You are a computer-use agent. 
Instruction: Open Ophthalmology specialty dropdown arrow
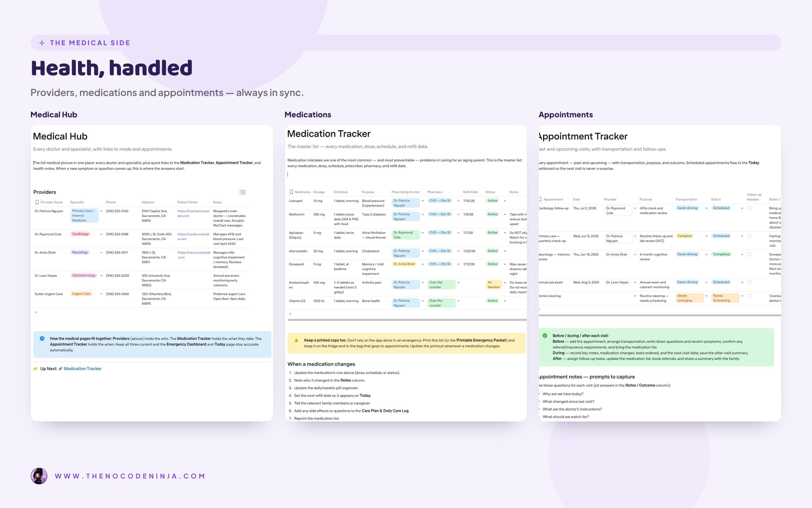point(101,276)
